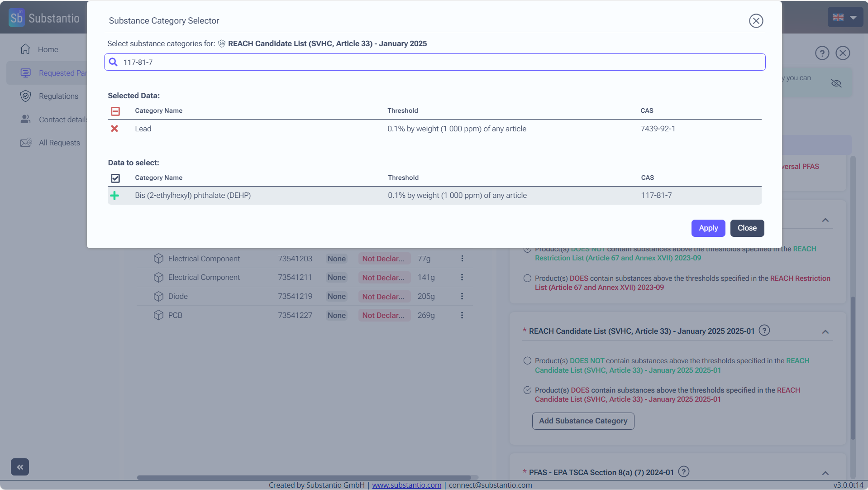868x490 pixels.
Task: Collapse the PFAS EPA TSCA section chevron
Action: tap(825, 473)
